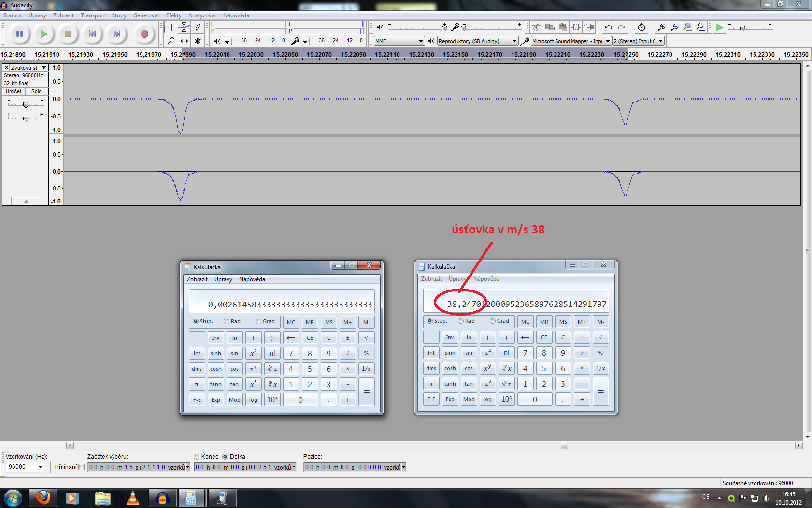Open Firefox from the taskbar
The width and height of the screenshot is (812, 508).
pos(43,497)
